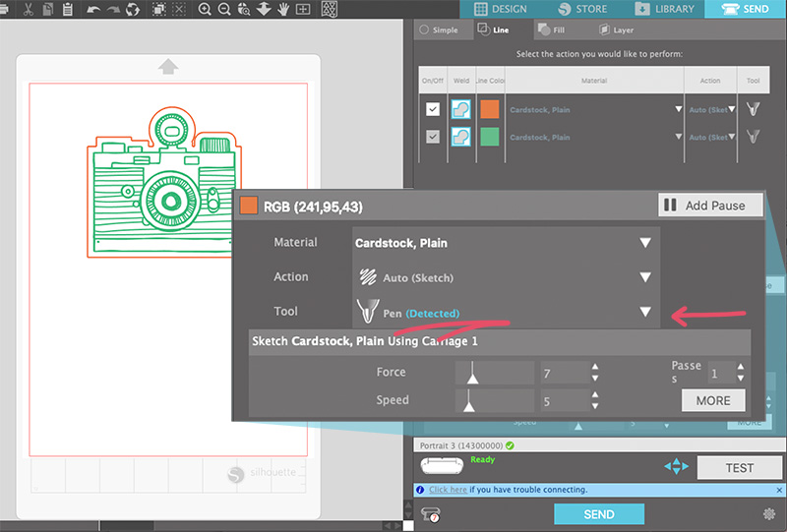Open the send queue icon with badge
Viewport: 787px width, 532px height.
click(x=430, y=514)
